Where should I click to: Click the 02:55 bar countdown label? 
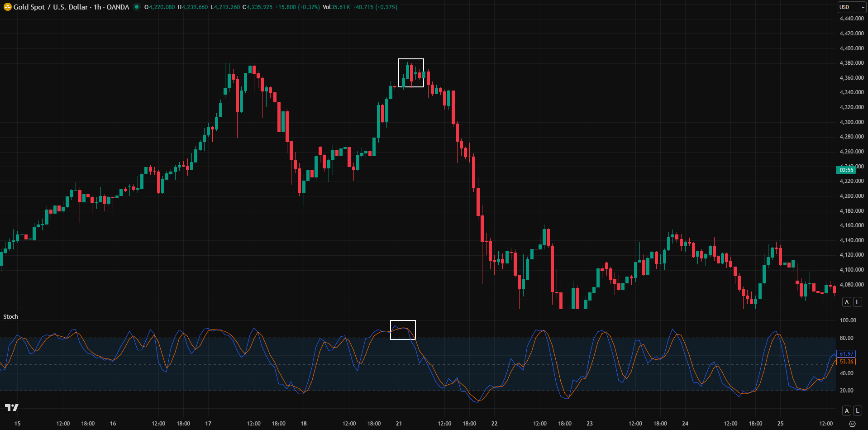[x=846, y=170]
